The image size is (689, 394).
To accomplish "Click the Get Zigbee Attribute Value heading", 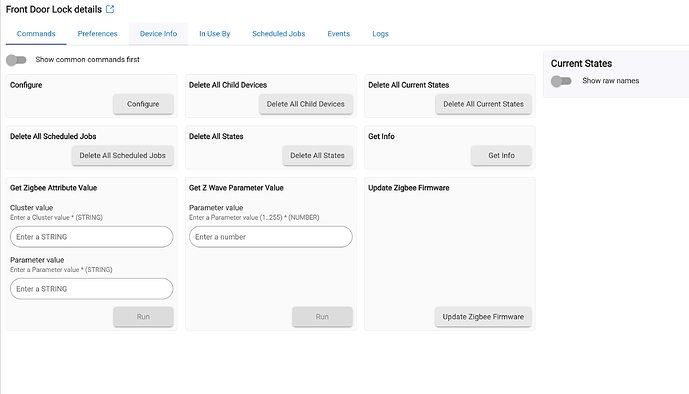I will (x=54, y=188).
